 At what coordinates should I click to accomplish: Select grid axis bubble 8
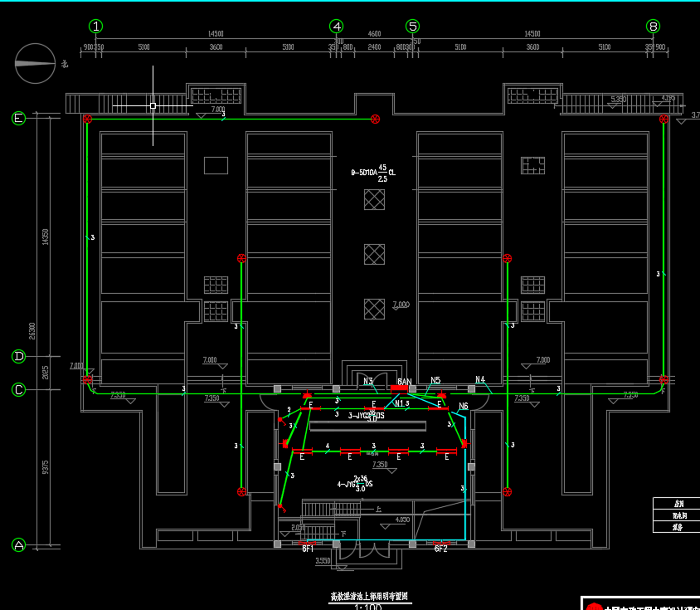point(653,27)
